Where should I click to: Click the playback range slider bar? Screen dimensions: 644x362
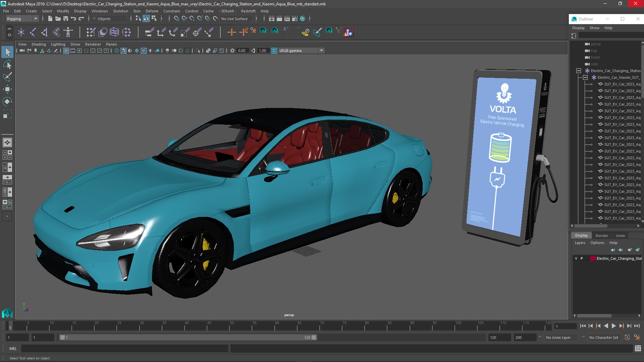click(x=188, y=338)
